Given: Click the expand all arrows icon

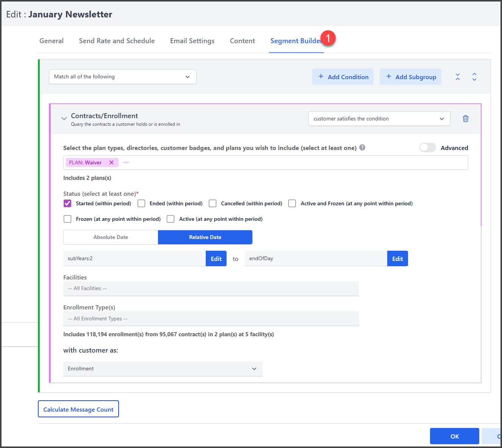Looking at the screenshot, I should coord(474,77).
